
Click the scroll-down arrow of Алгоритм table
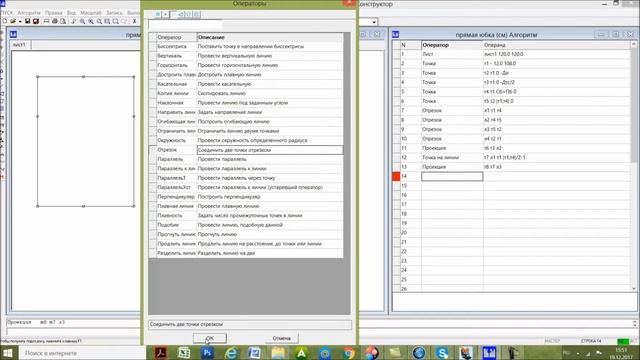[x=634, y=289]
